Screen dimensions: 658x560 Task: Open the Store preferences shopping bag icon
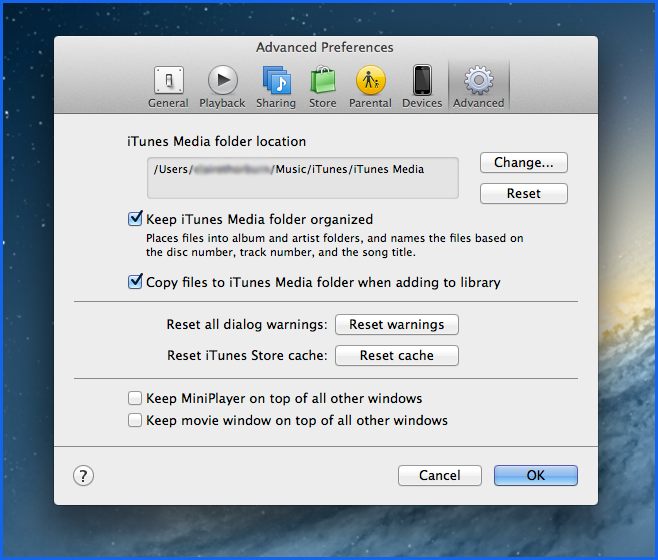click(323, 80)
